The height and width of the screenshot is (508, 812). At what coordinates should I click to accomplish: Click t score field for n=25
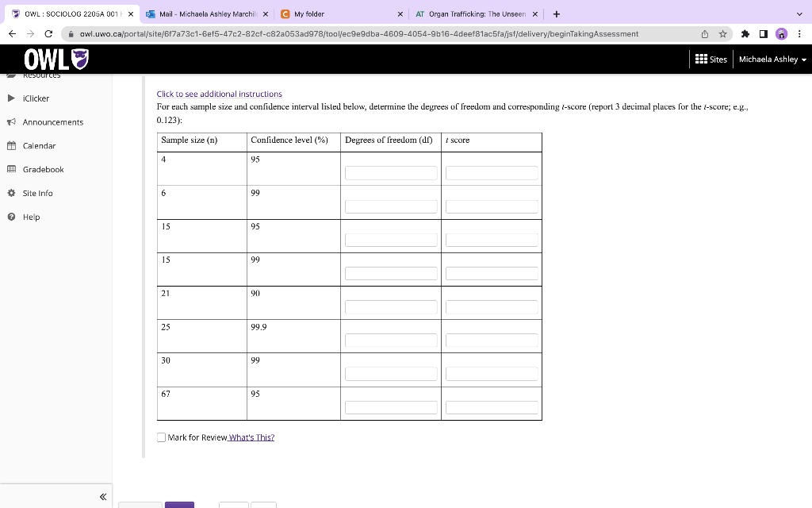tap(492, 341)
